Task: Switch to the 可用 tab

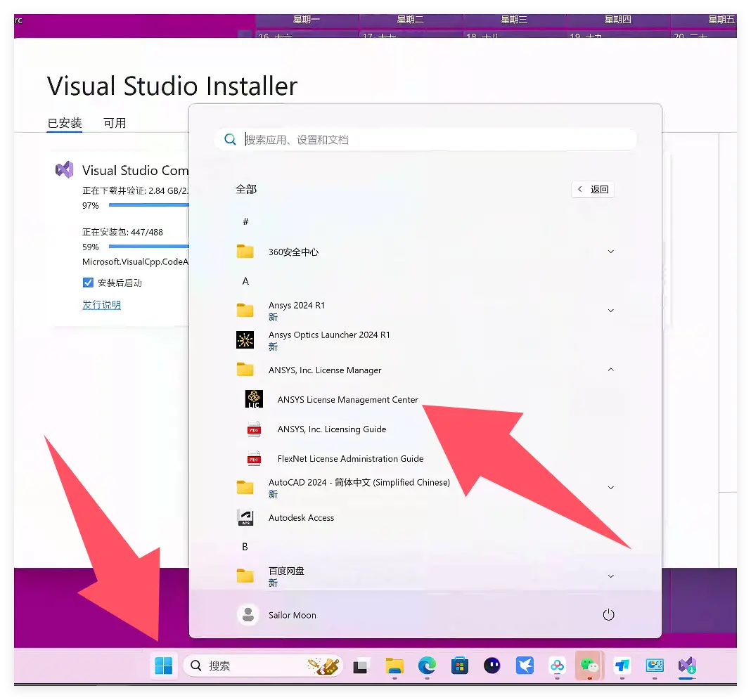Action: click(115, 123)
